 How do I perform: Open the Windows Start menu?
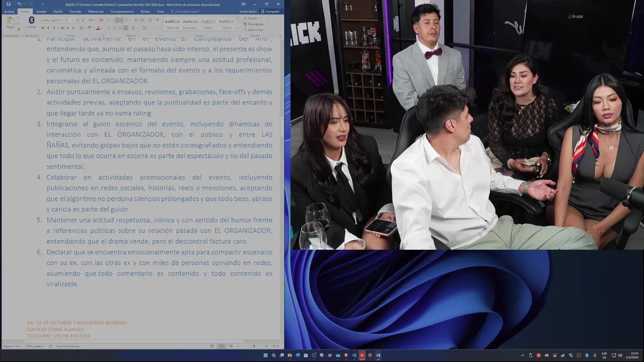(266, 355)
